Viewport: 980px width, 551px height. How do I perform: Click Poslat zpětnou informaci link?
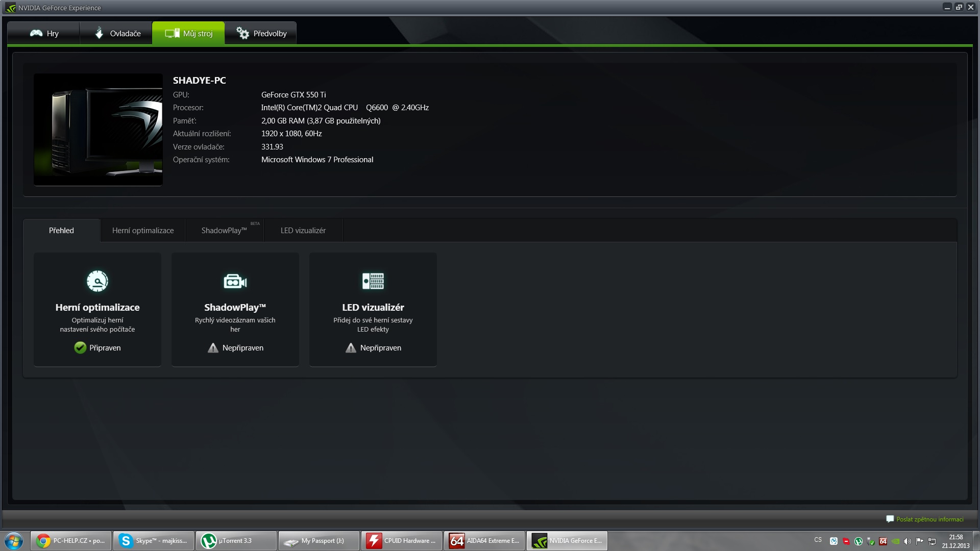[x=930, y=519]
